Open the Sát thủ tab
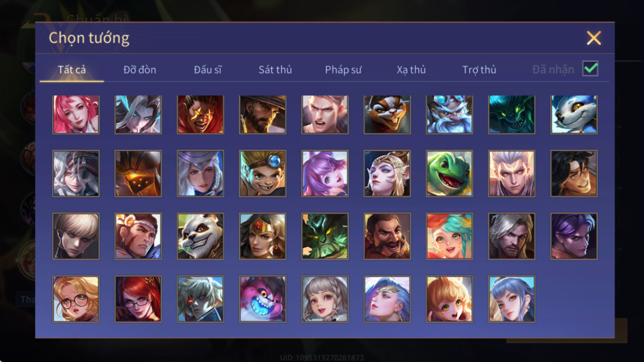Viewport: 644px width, 362px height. (x=275, y=70)
